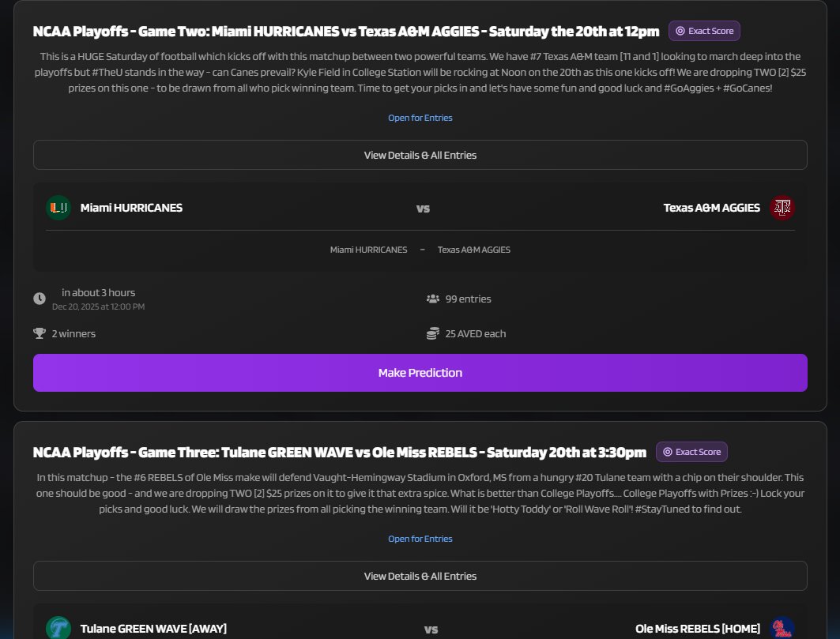Click the '2 winners' text
This screenshot has height=639, width=840.
pyautogui.click(x=74, y=333)
